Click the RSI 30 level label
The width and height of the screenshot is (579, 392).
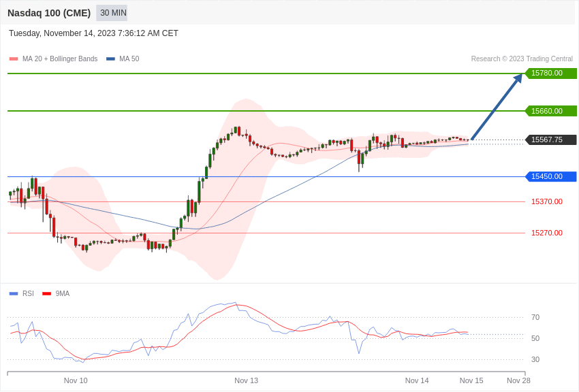pyautogui.click(x=535, y=359)
